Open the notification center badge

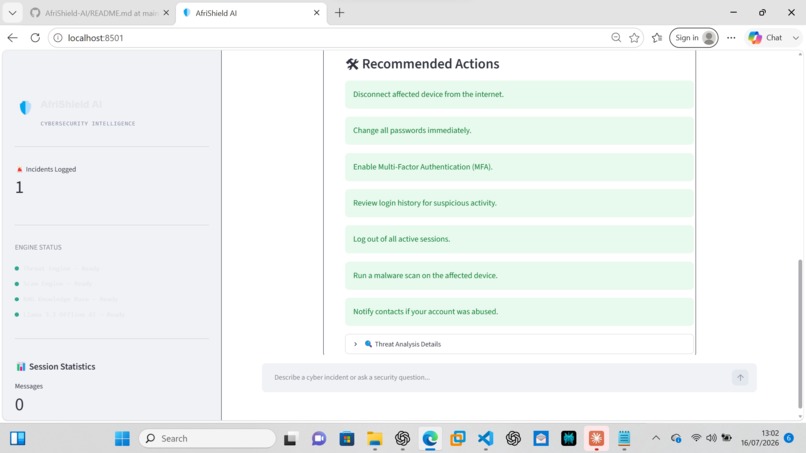coord(789,438)
